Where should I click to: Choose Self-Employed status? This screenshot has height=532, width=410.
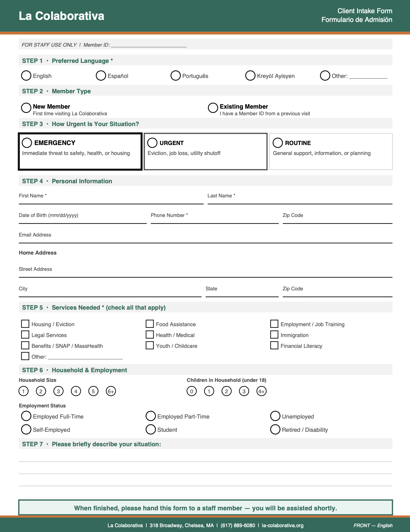[26, 429]
